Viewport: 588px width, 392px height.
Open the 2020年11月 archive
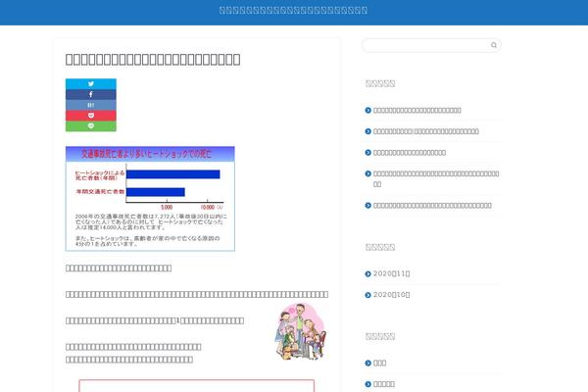pos(391,273)
